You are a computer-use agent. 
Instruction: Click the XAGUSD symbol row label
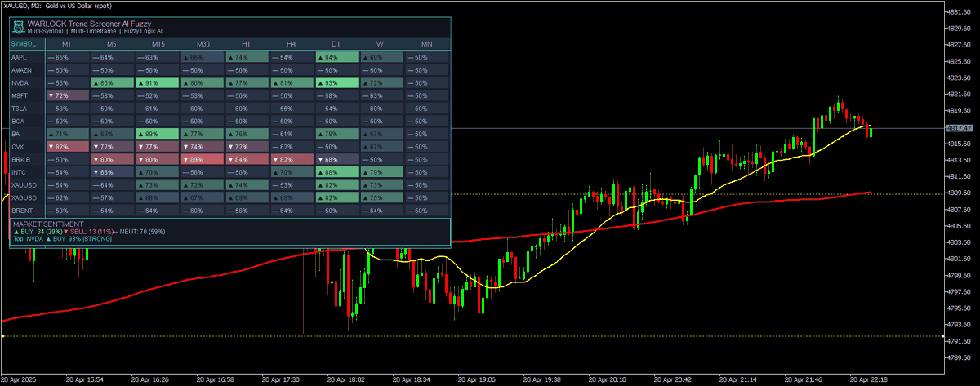coord(24,197)
